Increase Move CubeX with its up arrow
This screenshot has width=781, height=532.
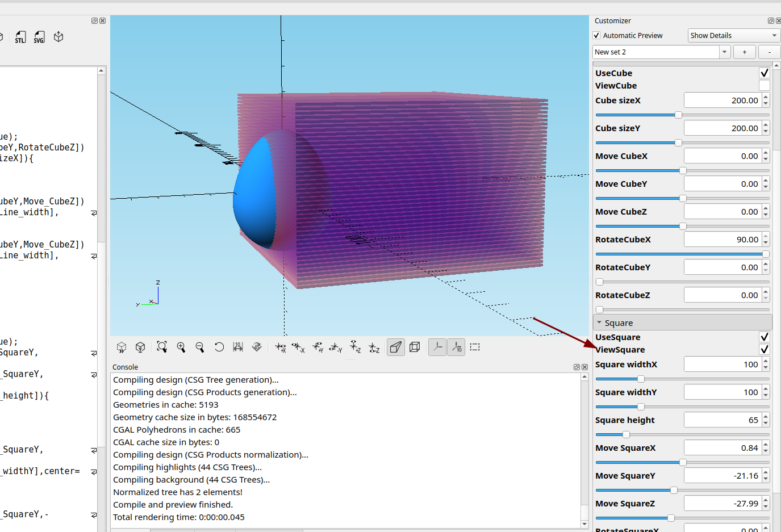pyautogui.click(x=766, y=153)
